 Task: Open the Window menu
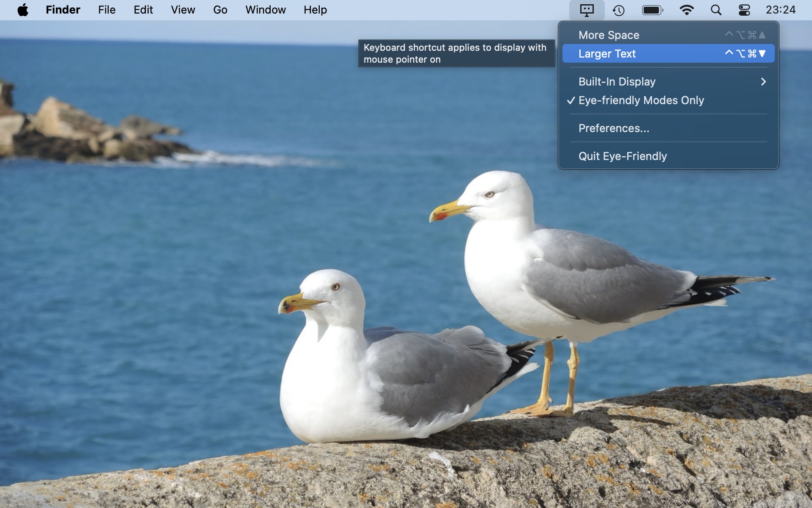pos(265,10)
